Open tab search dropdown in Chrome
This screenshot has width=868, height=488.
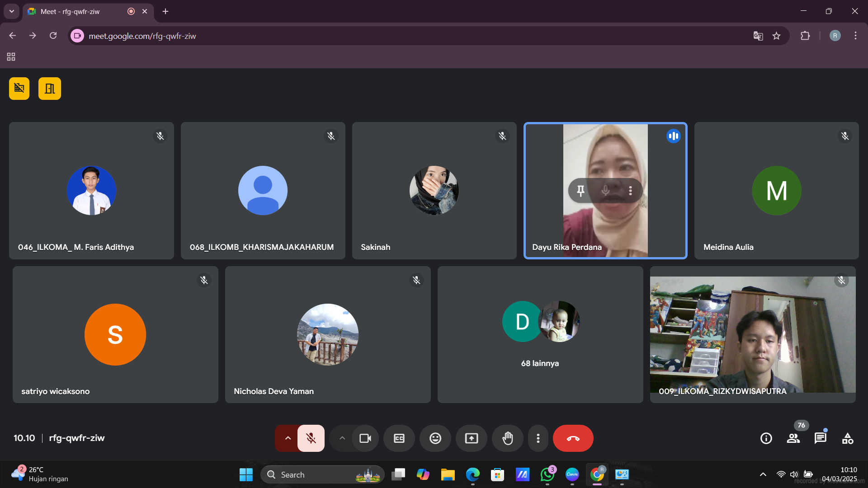(12, 11)
